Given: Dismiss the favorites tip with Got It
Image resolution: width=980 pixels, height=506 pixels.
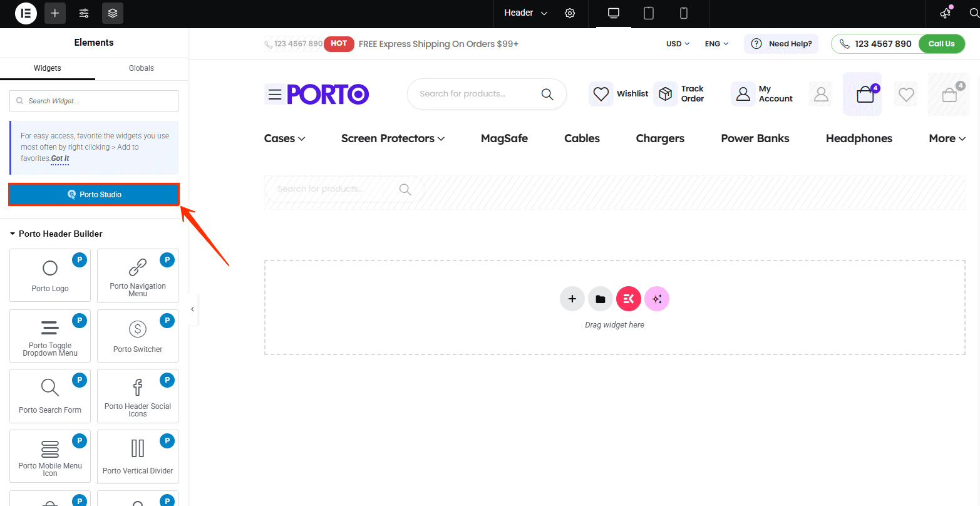Looking at the screenshot, I should point(60,158).
